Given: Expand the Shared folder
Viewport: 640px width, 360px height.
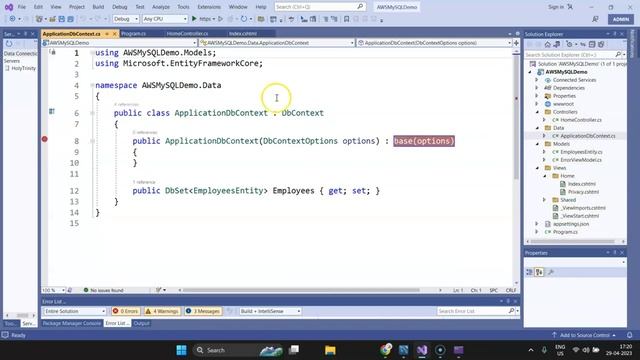Looking at the screenshot, I should [x=544, y=200].
